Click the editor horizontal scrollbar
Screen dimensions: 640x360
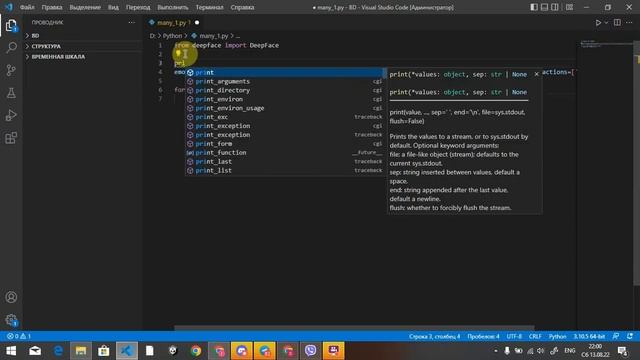coord(354,327)
